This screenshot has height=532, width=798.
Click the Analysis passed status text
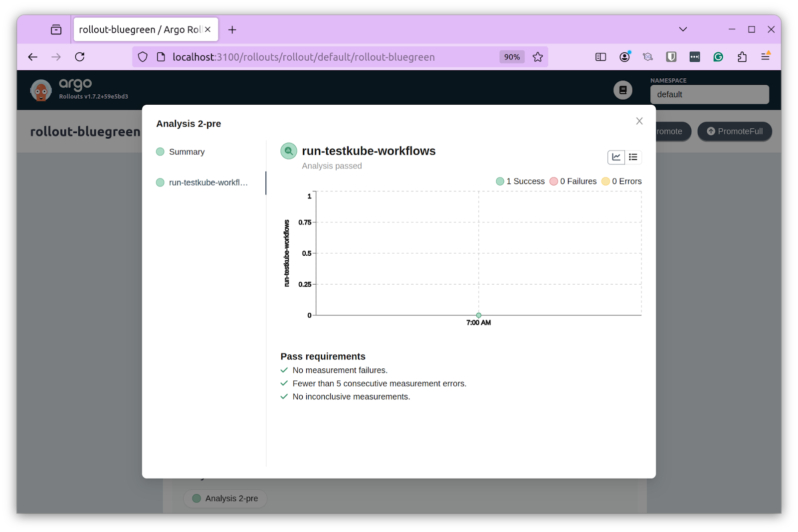coord(332,166)
